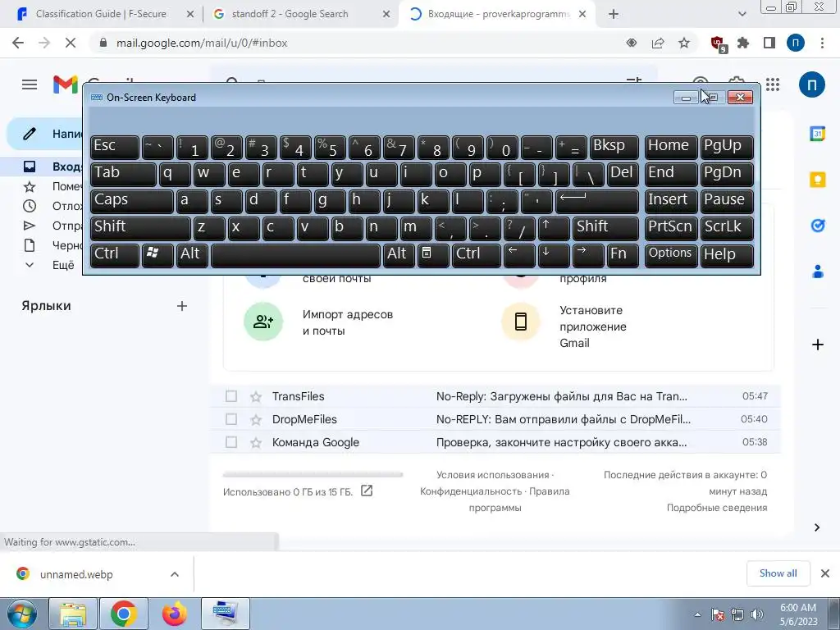The width and height of the screenshot is (840, 630).
Task: Stop loading the page
Action: [x=71, y=43]
